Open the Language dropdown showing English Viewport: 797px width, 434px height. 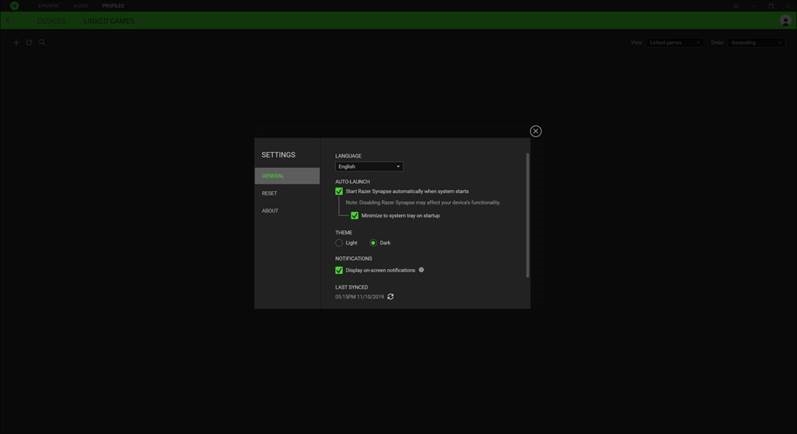(x=369, y=167)
